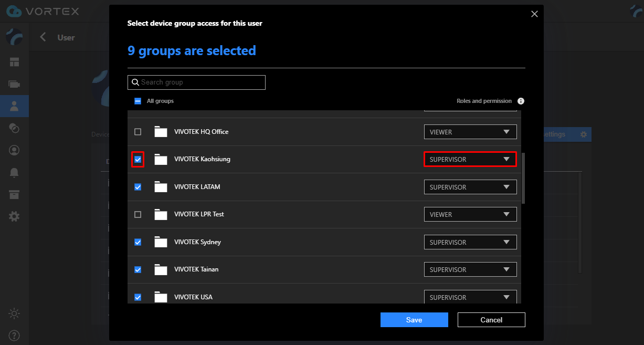This screenshot has height=345, width=644.
Task: Expand VIEWER dropdown for VIVOTEK HQ Office
Action: coord(470,132)
